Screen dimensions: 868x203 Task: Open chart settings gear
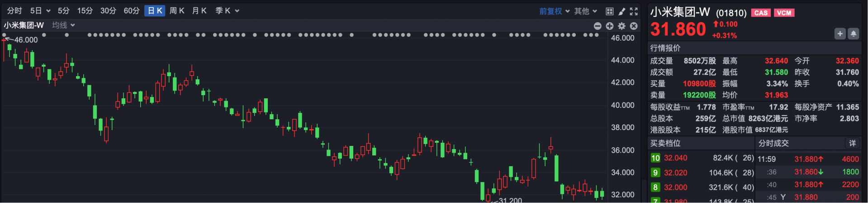point(621,26)
